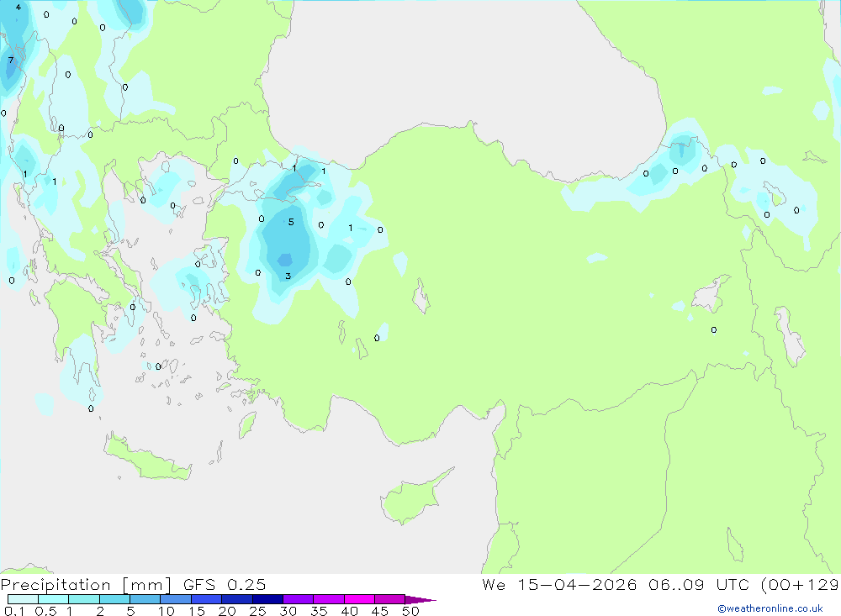Viewport: 841px width, 616px height.
Task: Click the '10' legend scale label
Action: pyautogui.click(x=167, y=611)
